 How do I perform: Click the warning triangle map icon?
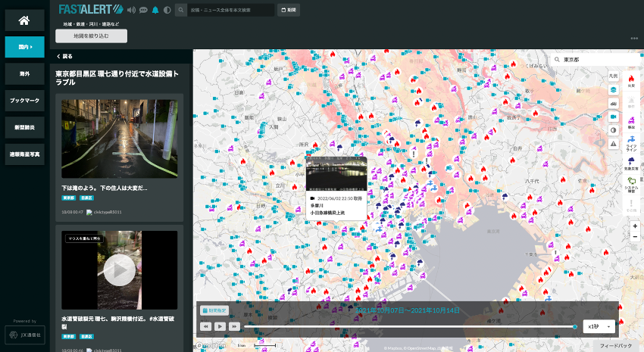coord(614,143)
